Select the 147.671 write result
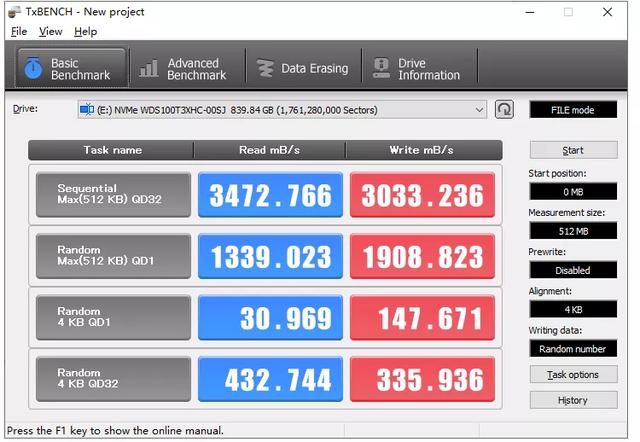Image resolution: width=640 pixels, height=442 pixels. click(x=422, y=317)
